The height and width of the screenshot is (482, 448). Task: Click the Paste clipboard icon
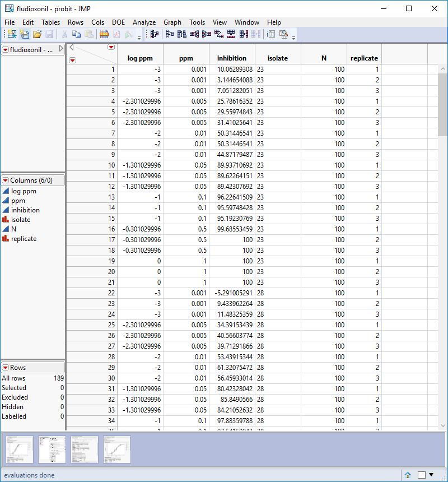(89, 34)
